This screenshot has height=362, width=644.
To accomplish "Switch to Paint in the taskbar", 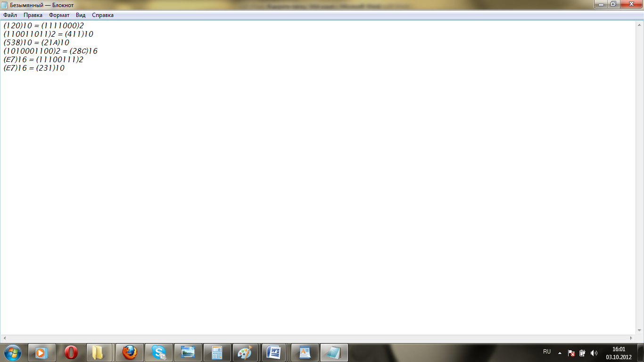I will pyautogui.click(x=245, y=353).
